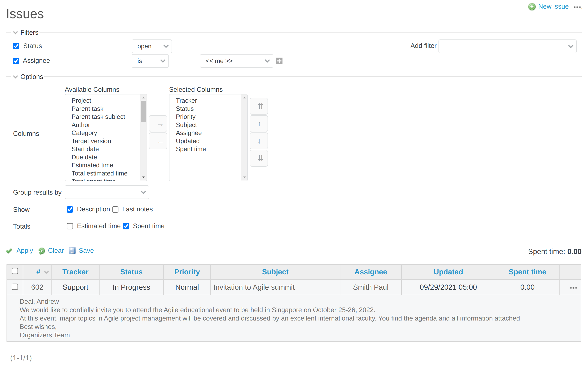Move column to top with double-up icon
The height and width of the screenshot is (365, 588).
click(x=259, y=106)
